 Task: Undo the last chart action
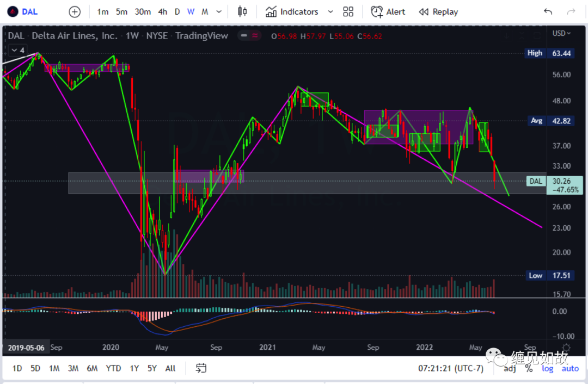pyautogui.click(x=548, y=12)
